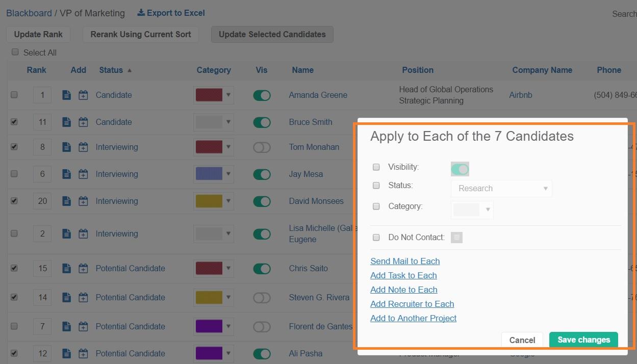
Task: Sort by the Status column header
Action: click(x=111, y=70)
